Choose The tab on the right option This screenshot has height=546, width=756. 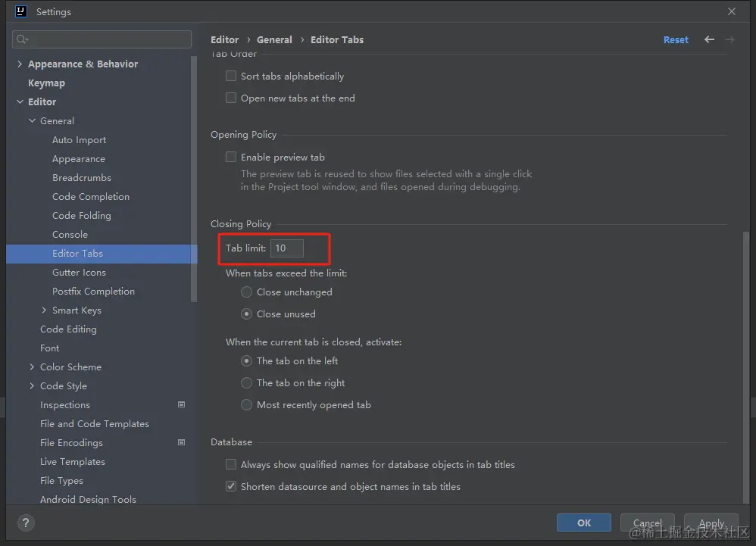pyautogui.click(x=246, y=382)
